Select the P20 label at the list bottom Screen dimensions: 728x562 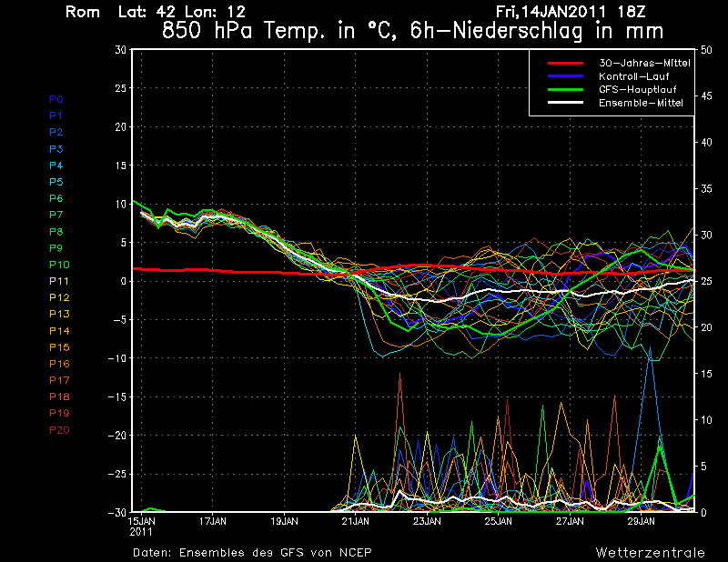tap(57, 430)
